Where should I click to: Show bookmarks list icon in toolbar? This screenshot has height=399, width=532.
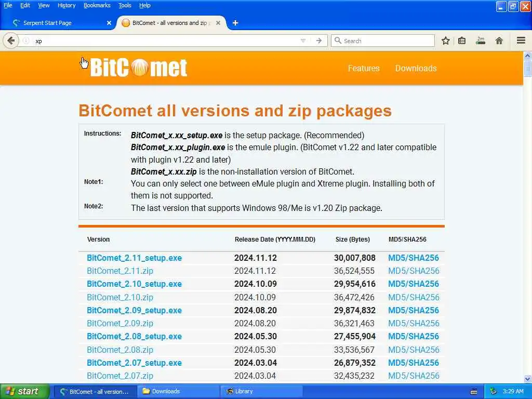pyautogui.click(x=462, y=41)
